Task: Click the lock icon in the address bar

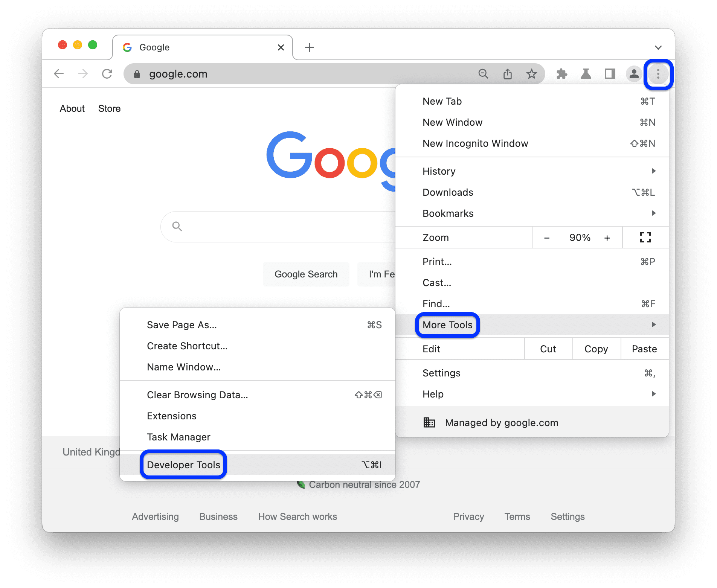Action: (x=137, y=74)
